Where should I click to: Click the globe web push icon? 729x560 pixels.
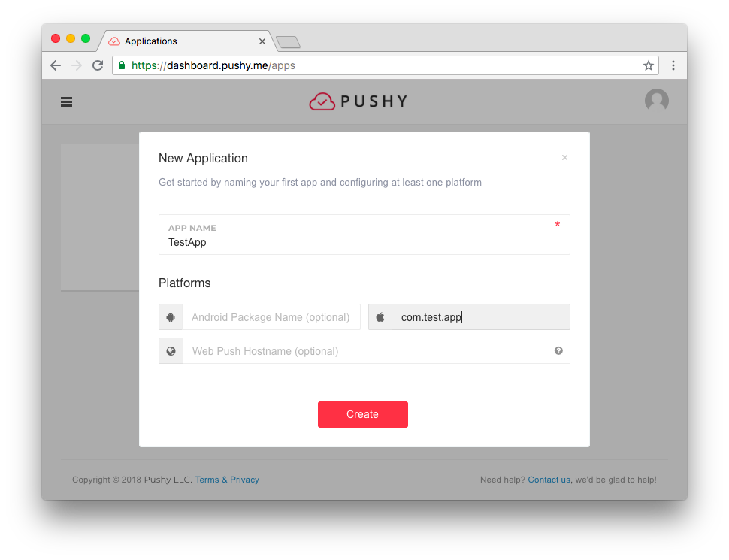tap(171, 351)
